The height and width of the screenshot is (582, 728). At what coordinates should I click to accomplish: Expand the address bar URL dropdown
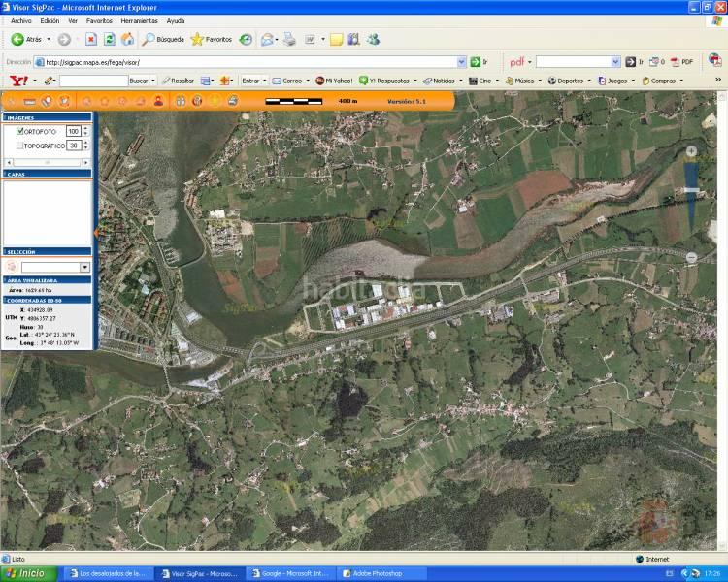463,61
